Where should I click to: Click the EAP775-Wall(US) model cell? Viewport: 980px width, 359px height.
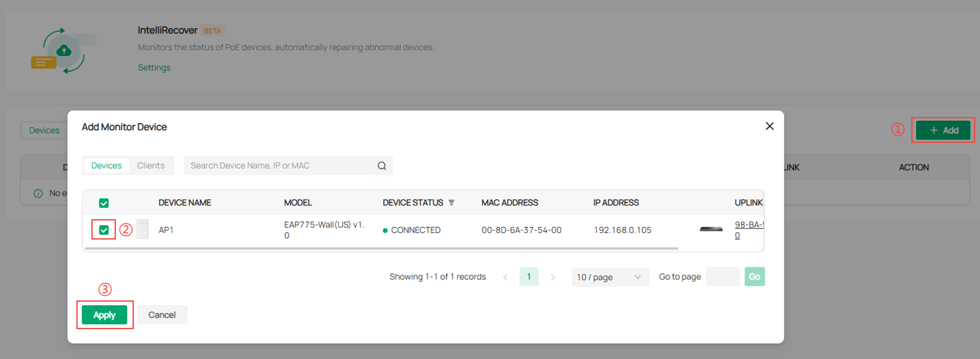coord(324,230)
